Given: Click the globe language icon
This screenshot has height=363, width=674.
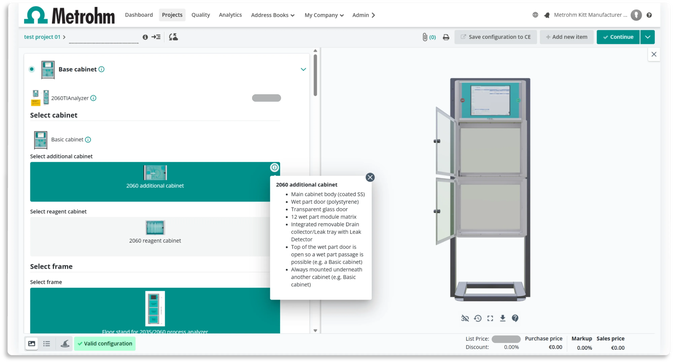Looking at the screenshot, I should pyautogui.click(x=535, y=15).
